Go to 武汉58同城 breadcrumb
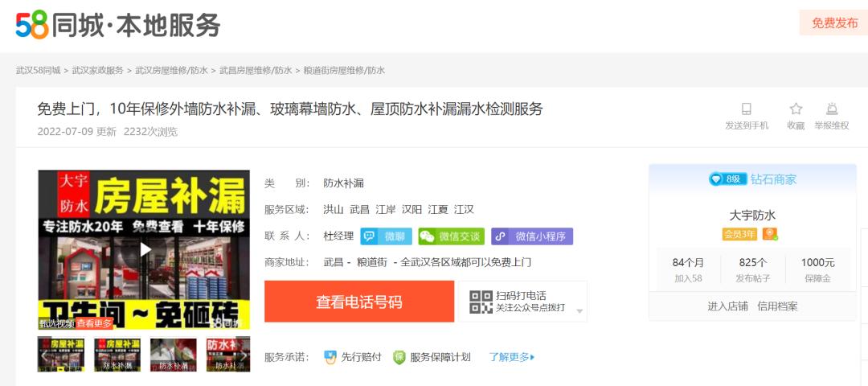The width and height of the screenshot is (868, 386). point(39,70)
